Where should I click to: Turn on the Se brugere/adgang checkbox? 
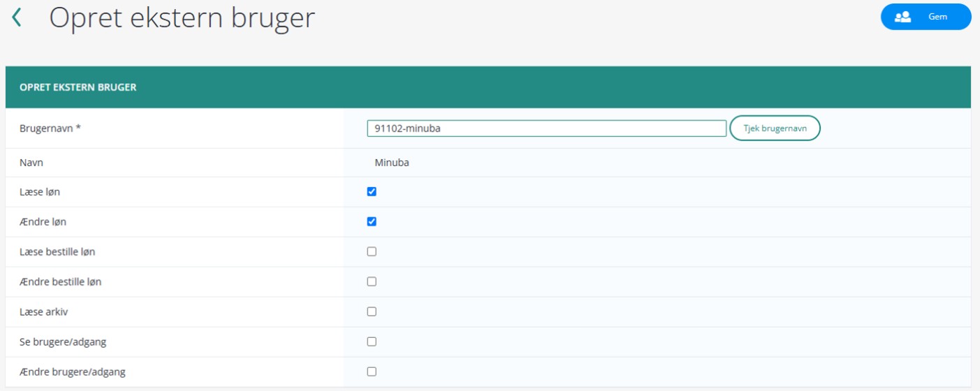pos(372,341)
